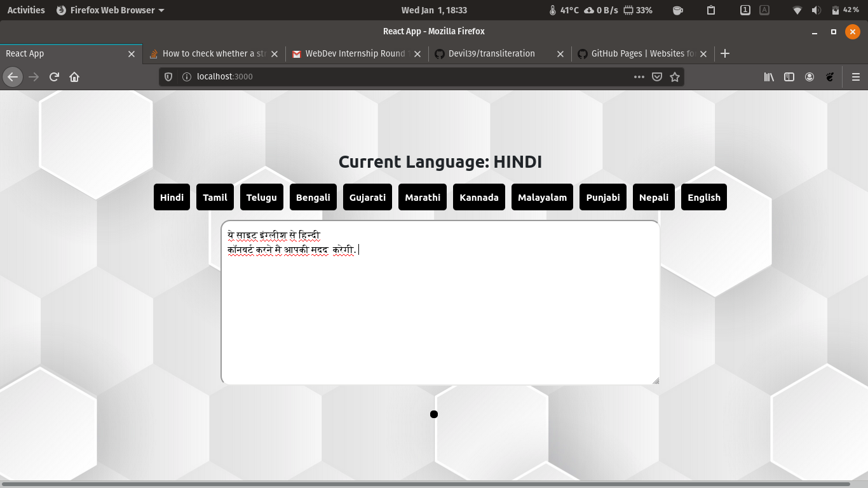Switch input language to English
The image size is (868, 488).
pyautogui.click(x=704, y=197)
